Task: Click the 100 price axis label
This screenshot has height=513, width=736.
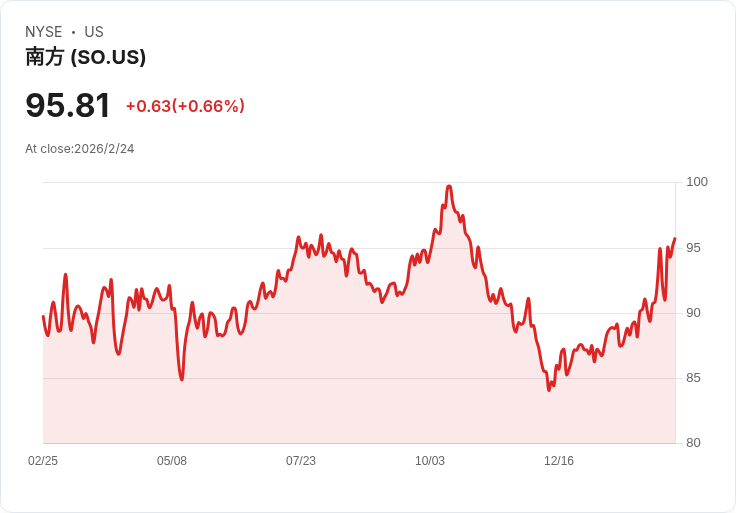Action: coord(697,182)
